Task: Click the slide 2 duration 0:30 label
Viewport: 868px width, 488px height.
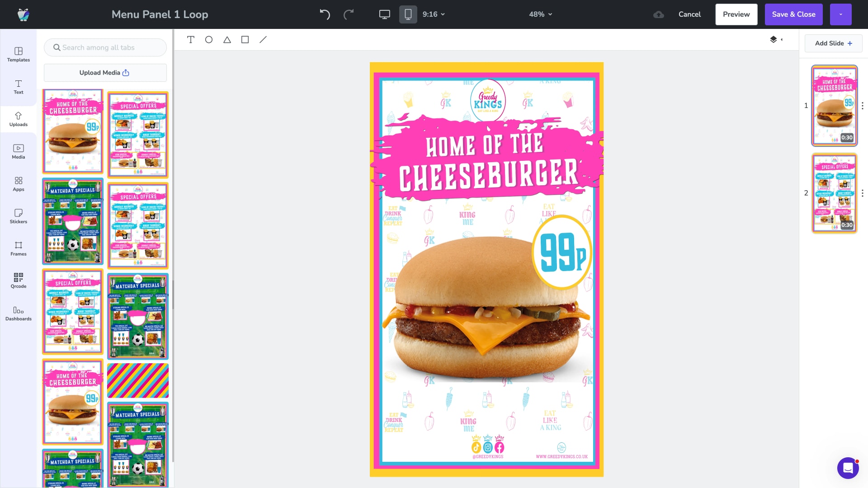Action: 847,225
